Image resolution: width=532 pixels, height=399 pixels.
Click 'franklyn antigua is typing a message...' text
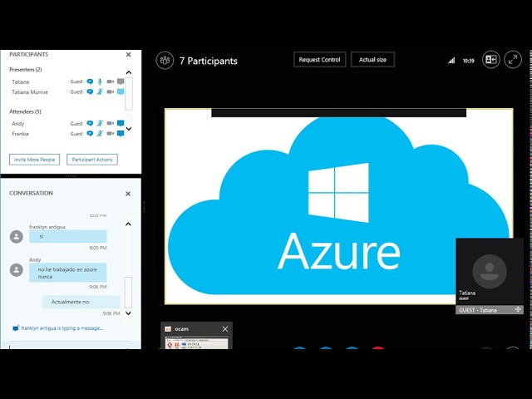(62, 328)
